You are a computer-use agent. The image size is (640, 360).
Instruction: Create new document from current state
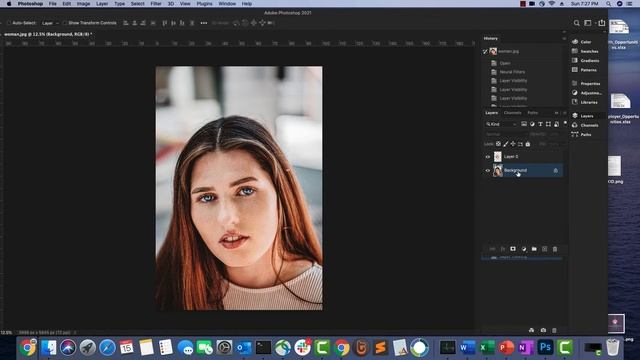[531, 330]
